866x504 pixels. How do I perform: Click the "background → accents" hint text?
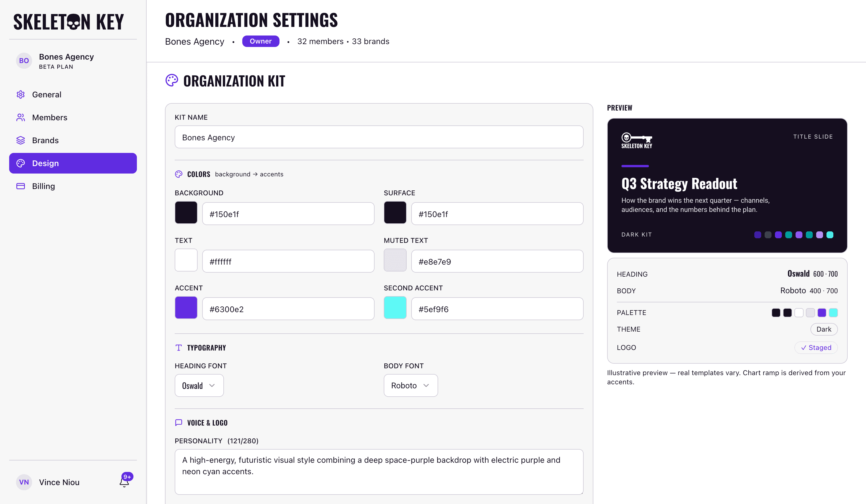pyautogui.click(x=249, y=174)
